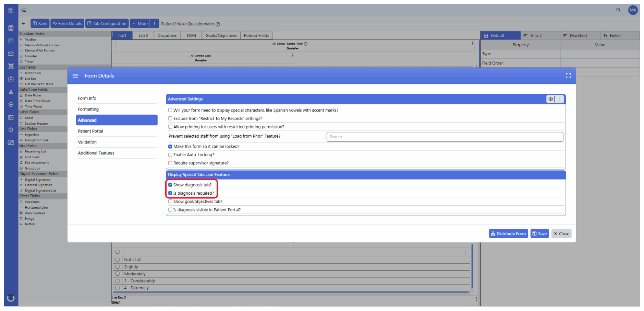Open Tab Configuration button
644x311 pixels.
(x=107, y=24)
